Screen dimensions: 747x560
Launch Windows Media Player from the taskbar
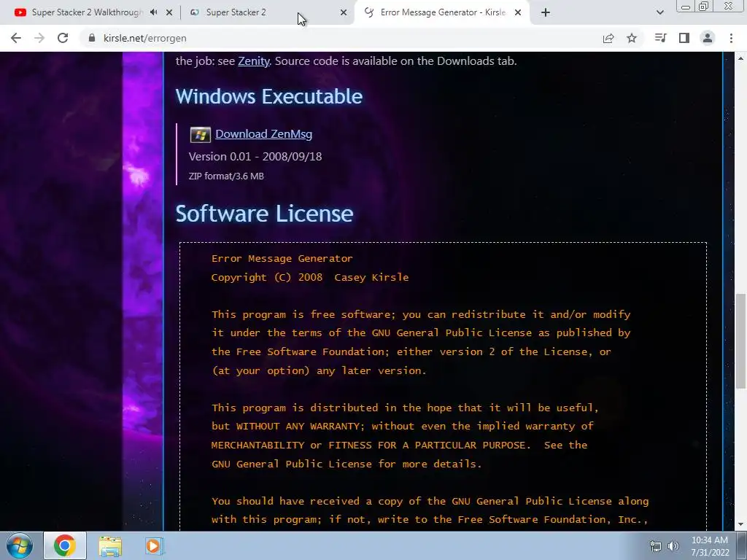point(153,545)
